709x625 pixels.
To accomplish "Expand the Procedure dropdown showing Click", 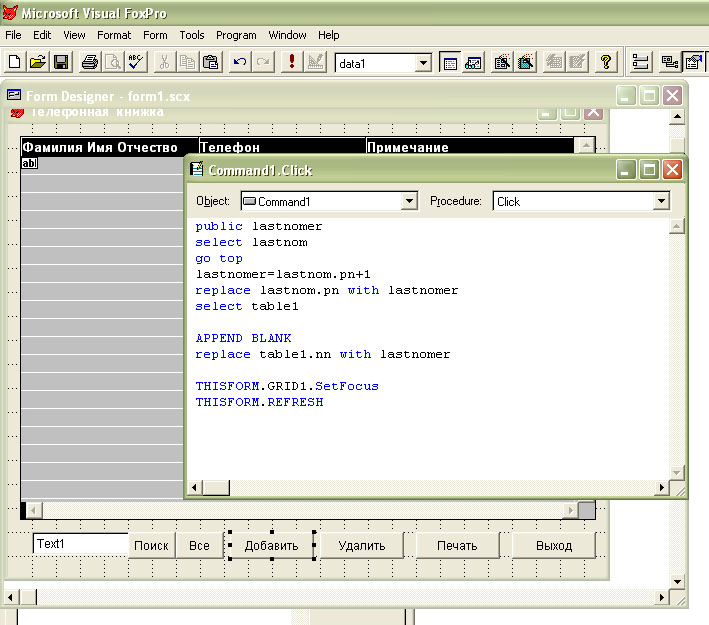I will pos(661,201).
